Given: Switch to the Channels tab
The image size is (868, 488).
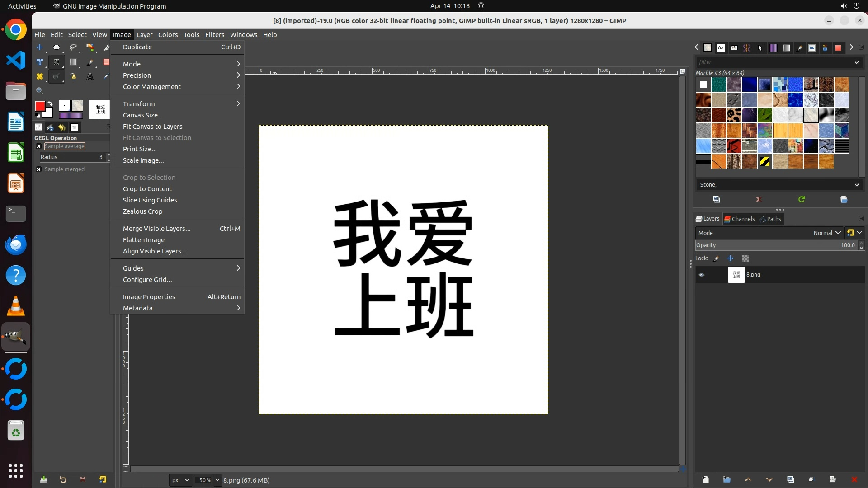Looking at the screenshot, I should point(740,219).
